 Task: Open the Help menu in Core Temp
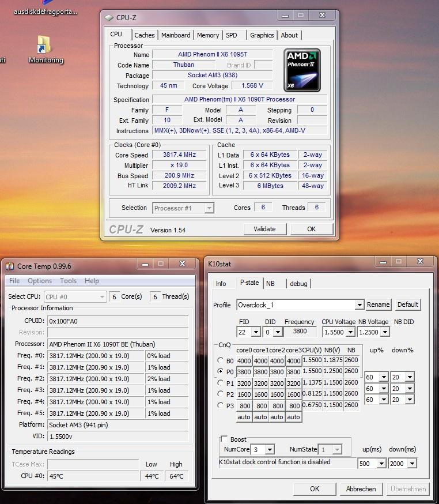tap(92, 281)
